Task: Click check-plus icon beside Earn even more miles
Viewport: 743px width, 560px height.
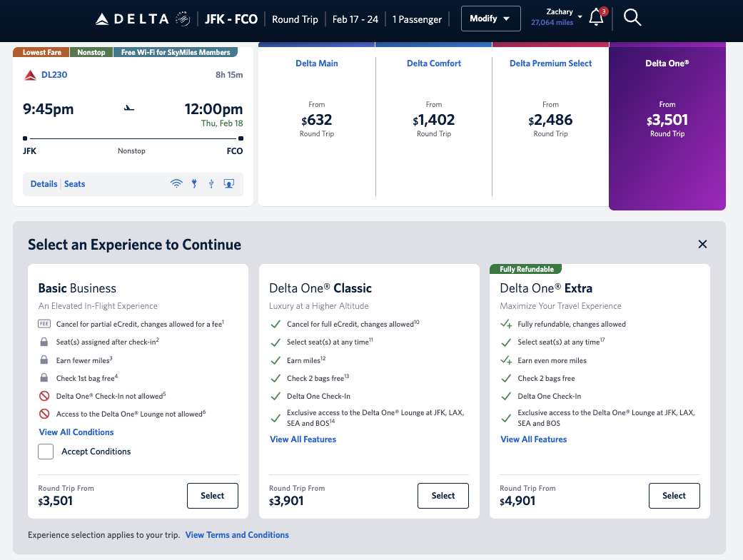Action: (506, 360)
